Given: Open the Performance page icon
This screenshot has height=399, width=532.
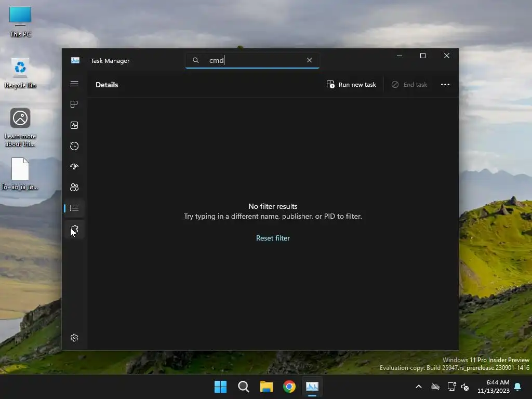Looking at the screenshot, I should point(74,125).
